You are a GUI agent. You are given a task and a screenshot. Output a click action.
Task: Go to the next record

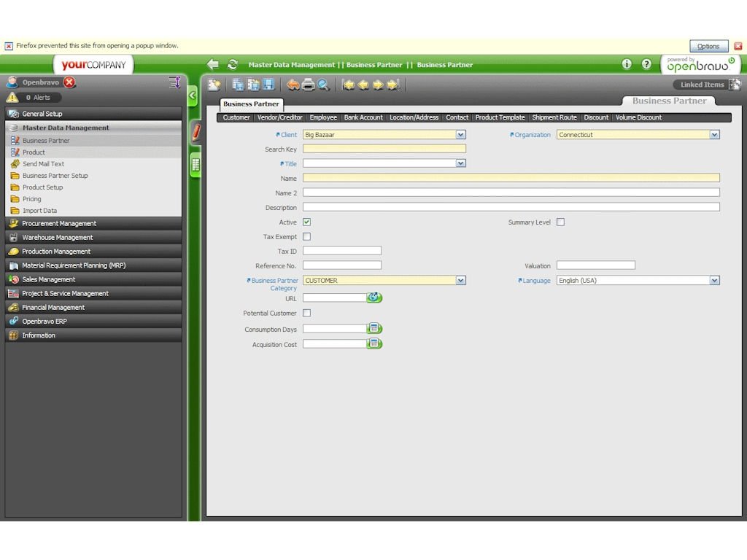pyautogui.click(x=378, y=85)
